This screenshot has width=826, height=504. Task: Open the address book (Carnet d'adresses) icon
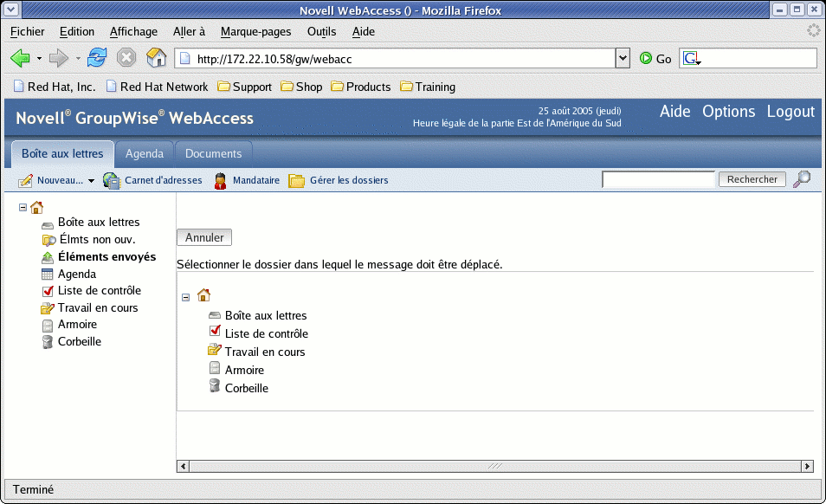click(112, 180)
